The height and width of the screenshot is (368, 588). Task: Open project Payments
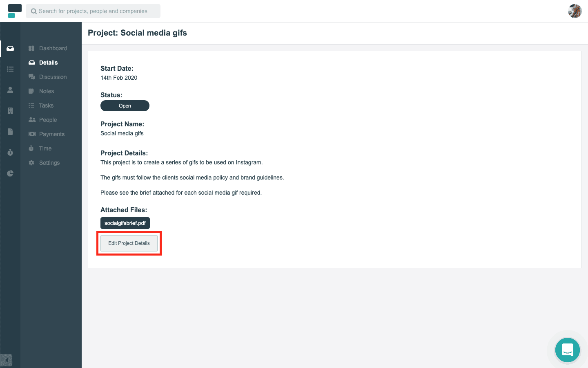click(x=47, y=134)
